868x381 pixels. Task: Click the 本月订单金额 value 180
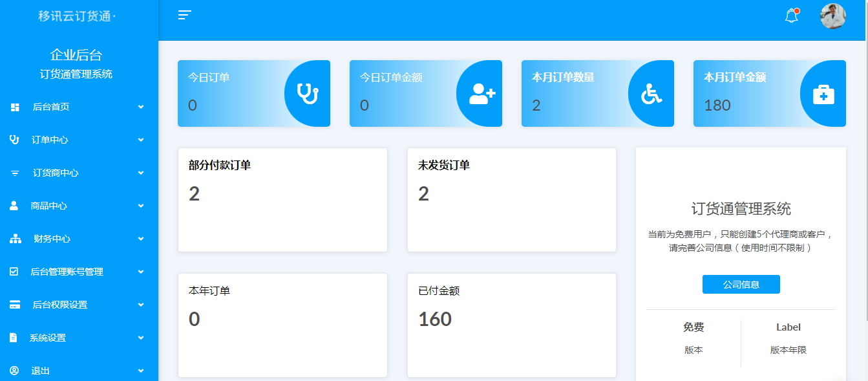717,105
